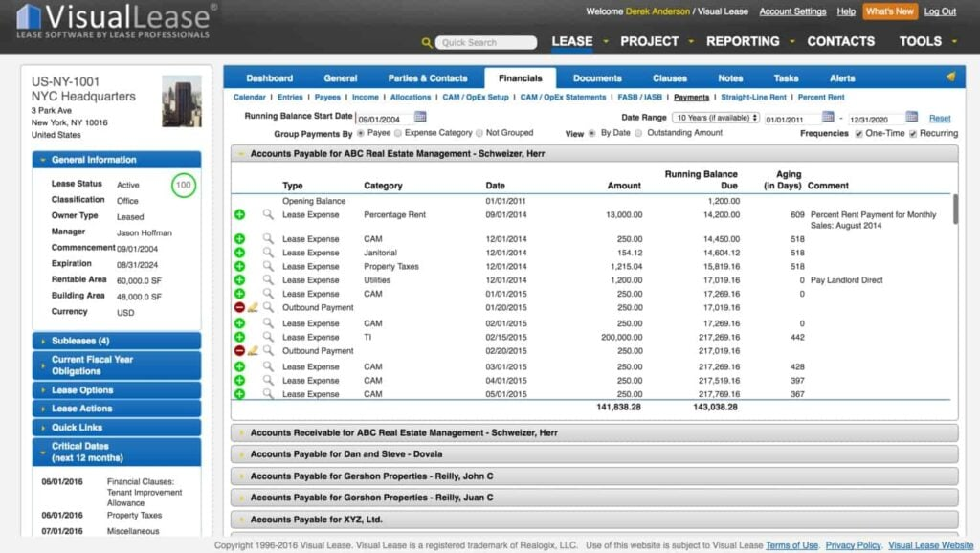Click green plus for Janitorial expense row
This screenshot has width=980, height=553.
coord(239,253)
